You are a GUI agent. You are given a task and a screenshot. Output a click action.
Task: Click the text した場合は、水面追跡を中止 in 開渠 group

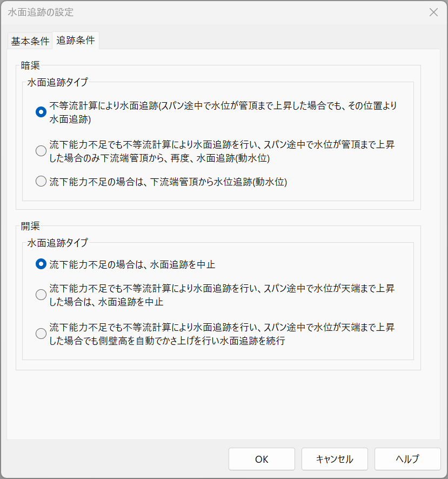click(106, 302)
